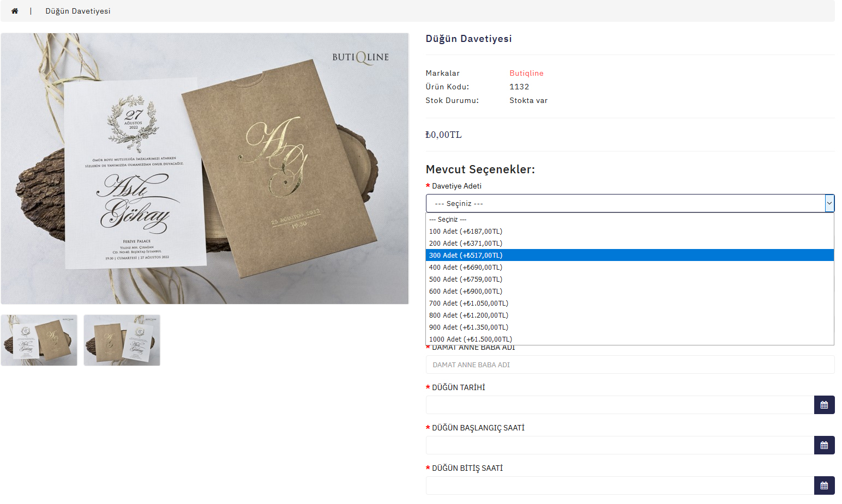Screen dimensions: 842x504
Task: Open picker for DÜĞÜN BİTİŞ SAATİ
Action: [824, 485]
